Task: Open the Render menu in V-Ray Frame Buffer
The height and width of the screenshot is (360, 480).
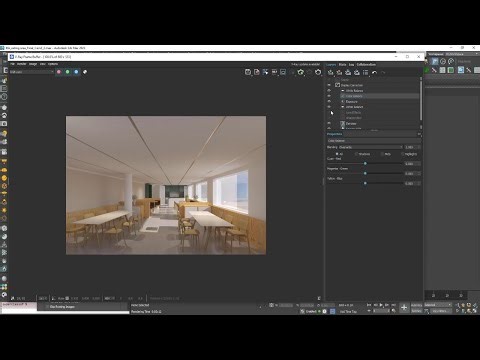Action: (21, 64)
